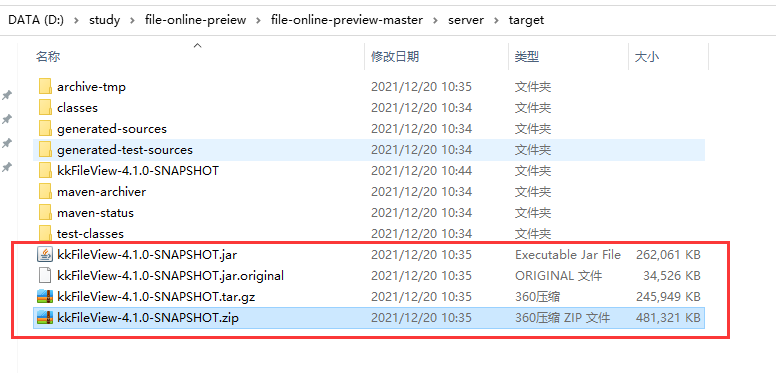The width and height of the screenshot is (776, 373).
Task: Click the bottommost pin icon in the left sidebar
Action: [x=7, y=168]
